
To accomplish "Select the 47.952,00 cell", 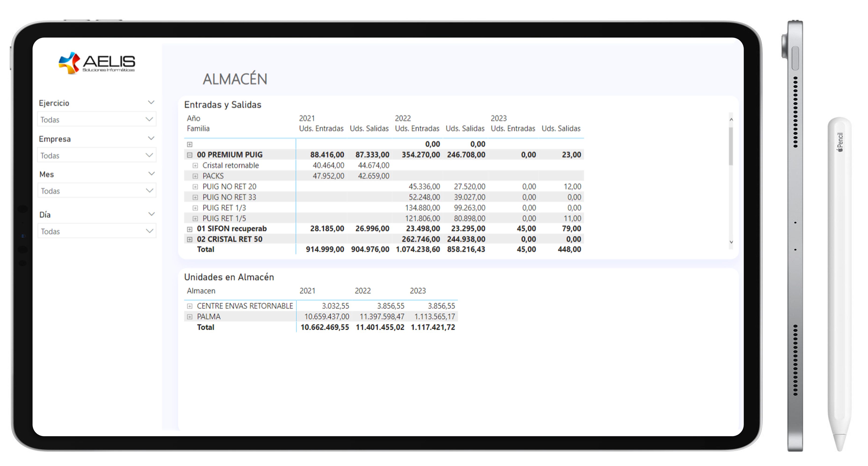I will pyautogui.click(x=328, y=176).
